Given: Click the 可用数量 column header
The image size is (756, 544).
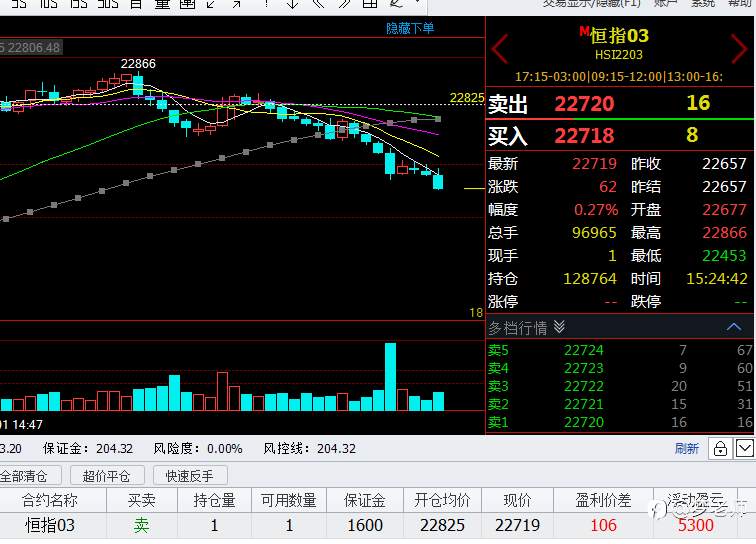Looking at the screenshot, I should click(x=289, y=501).
